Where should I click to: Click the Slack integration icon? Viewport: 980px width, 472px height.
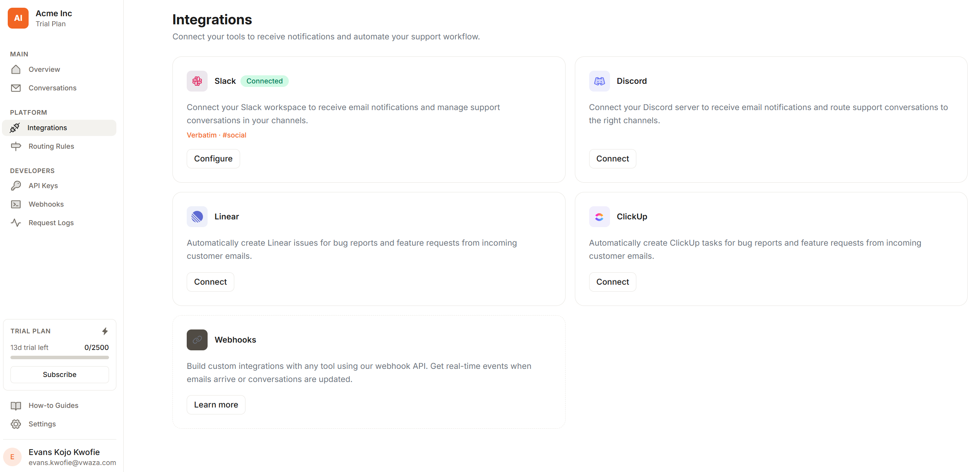(197, 81)
